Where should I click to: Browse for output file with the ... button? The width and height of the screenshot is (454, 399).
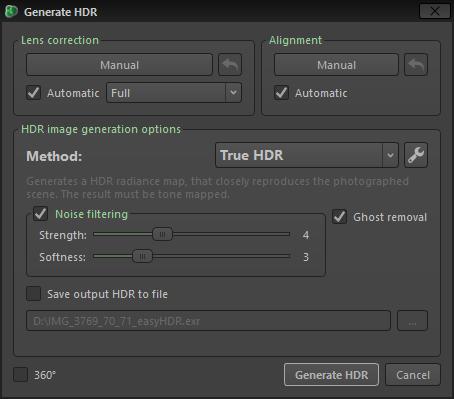point(412,321)
